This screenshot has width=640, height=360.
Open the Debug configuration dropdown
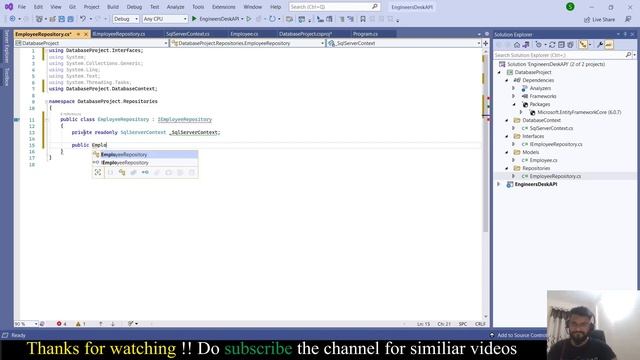tap(126, 19)
